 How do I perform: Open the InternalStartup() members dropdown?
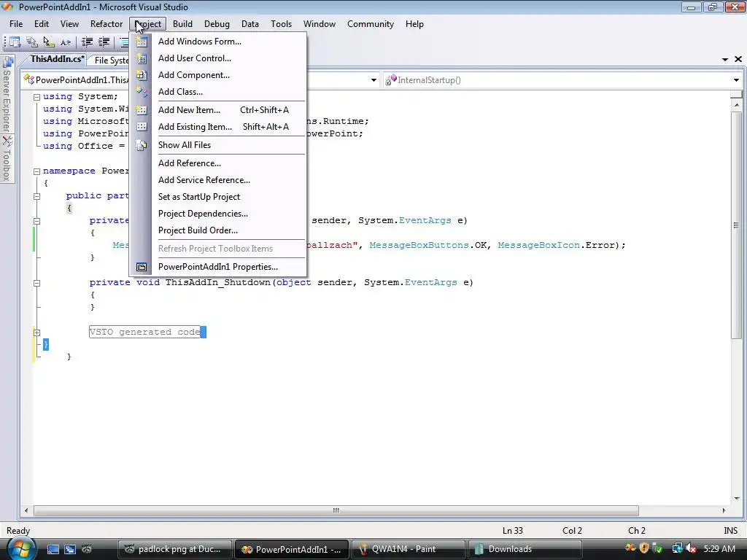[737, 80]
